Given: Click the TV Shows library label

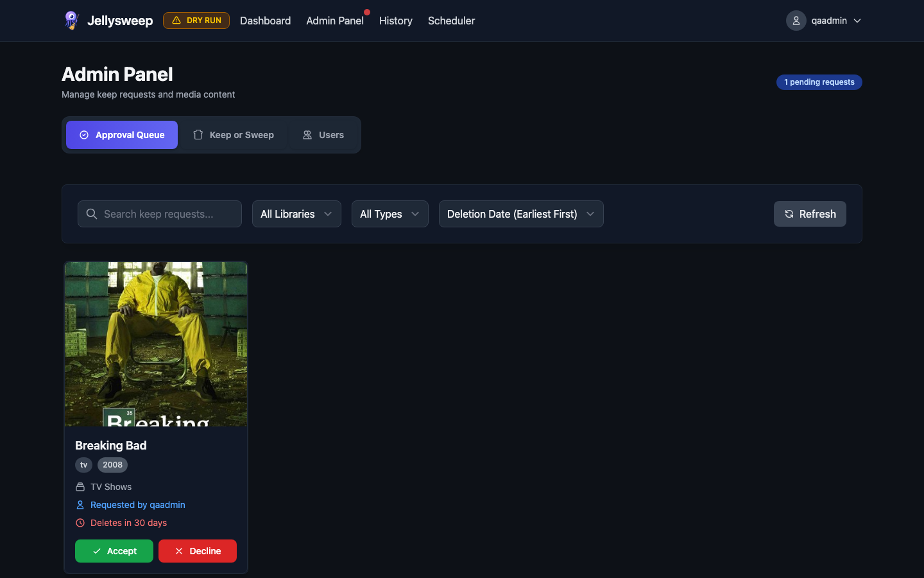Looking at the screenshot, I should pos(111,487).
